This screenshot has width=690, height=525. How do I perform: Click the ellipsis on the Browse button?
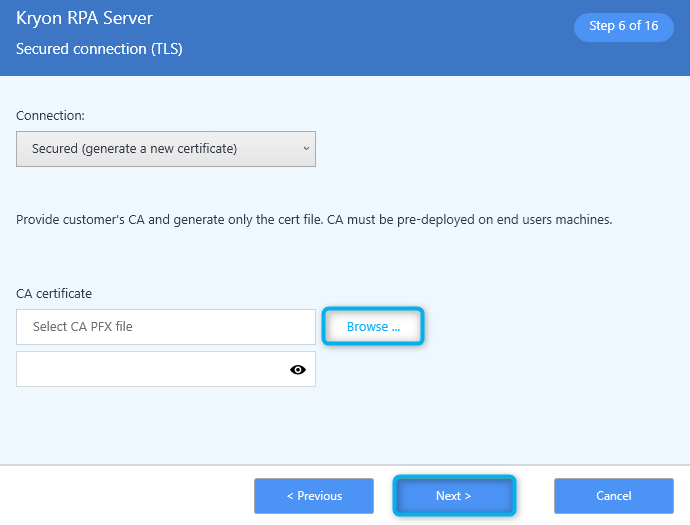pyautogui.click(x=396, y=329)
